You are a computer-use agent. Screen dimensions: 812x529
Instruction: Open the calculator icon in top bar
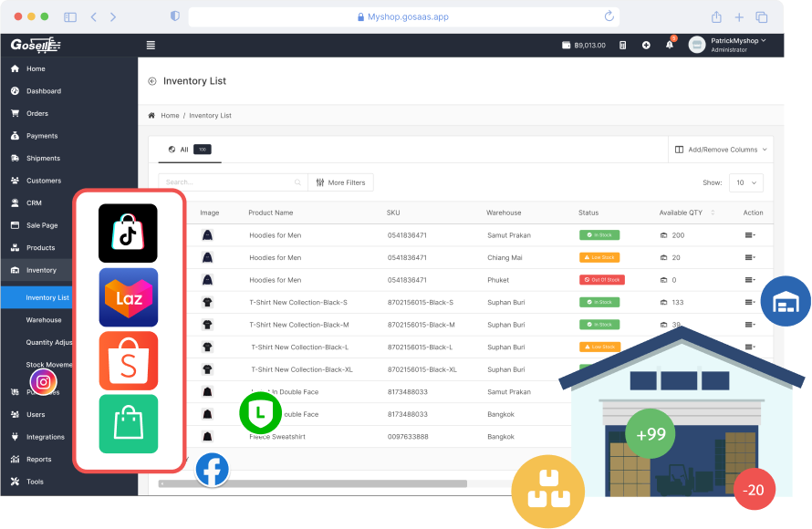pos(622,45)
